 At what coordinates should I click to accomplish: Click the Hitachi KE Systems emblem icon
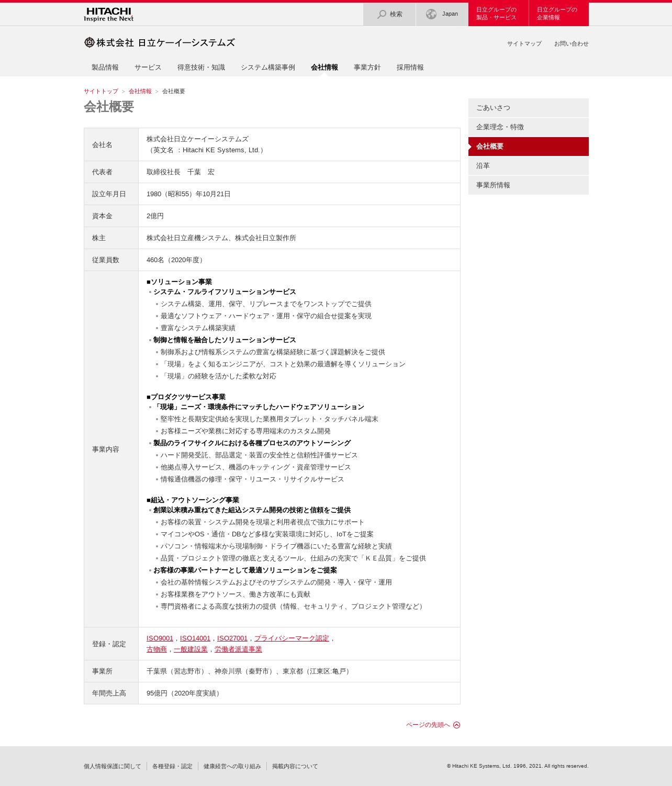tap(89, 42)
